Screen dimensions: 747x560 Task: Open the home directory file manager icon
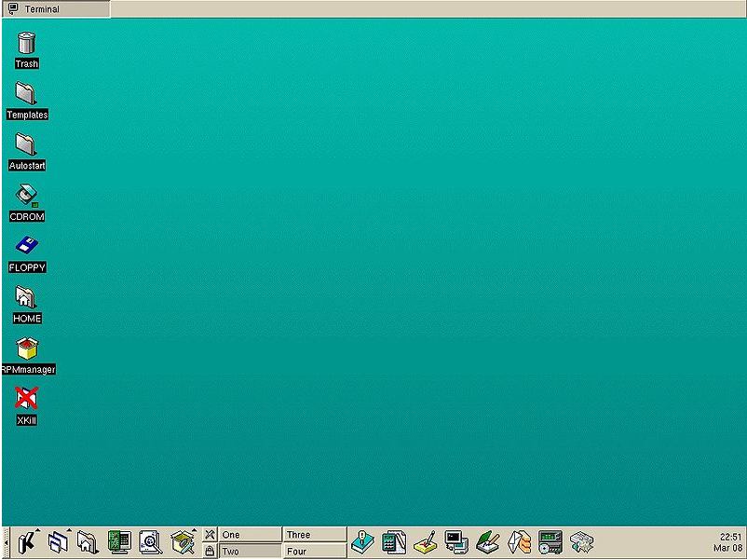point(88,541)
